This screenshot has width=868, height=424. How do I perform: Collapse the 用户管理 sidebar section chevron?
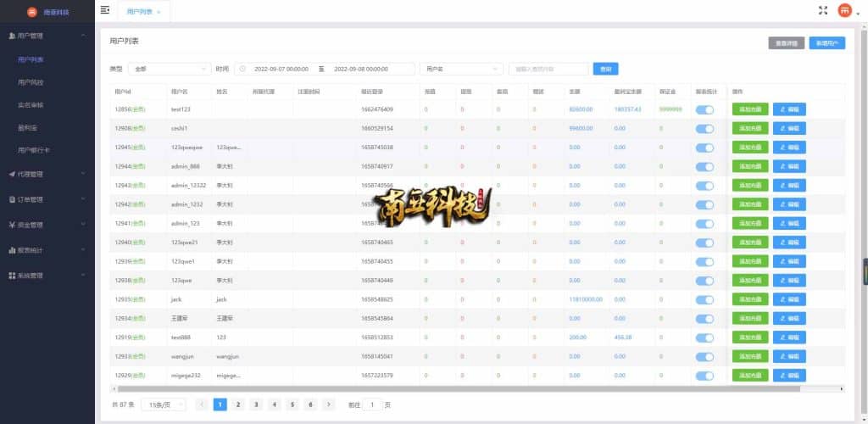coord(83,36)
